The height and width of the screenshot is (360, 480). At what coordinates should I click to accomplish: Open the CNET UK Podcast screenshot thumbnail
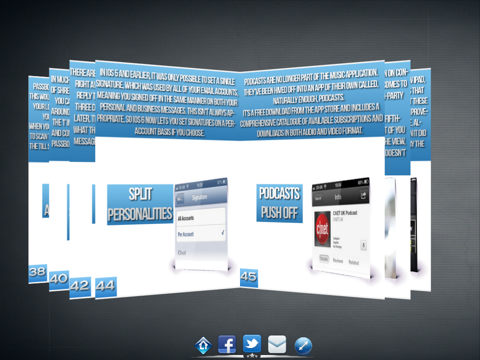coord(341,228)
